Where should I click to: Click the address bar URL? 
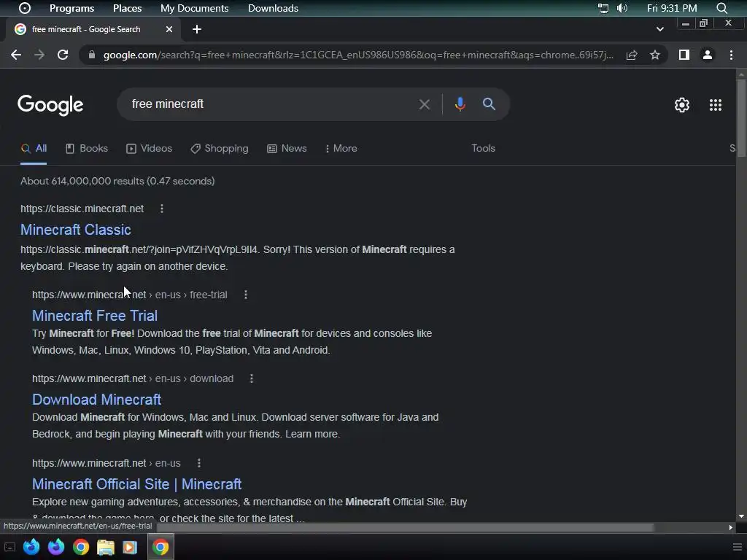(358, 55)
